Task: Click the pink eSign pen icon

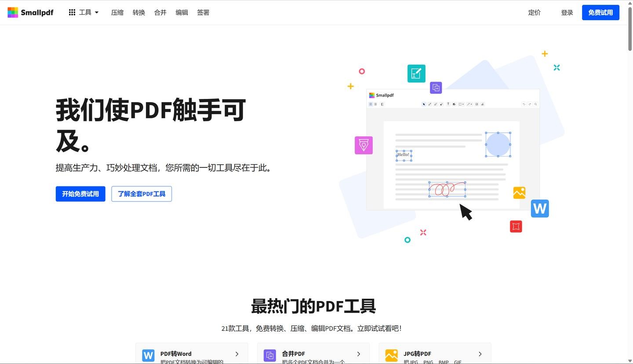Action: coord(364,145)
